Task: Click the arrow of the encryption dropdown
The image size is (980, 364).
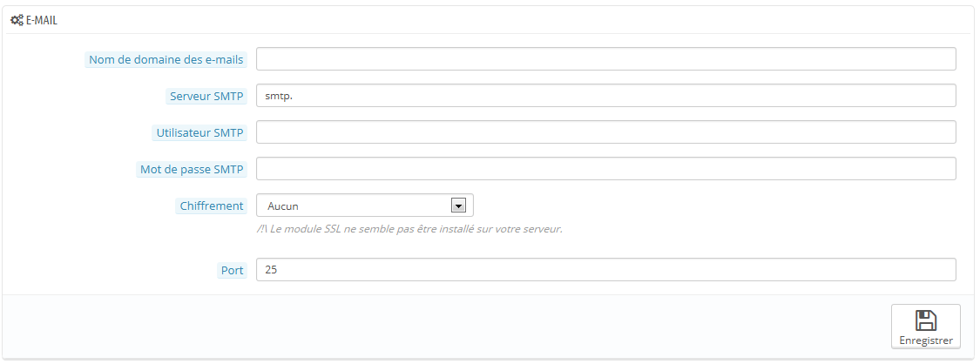Action: (458, 206)
